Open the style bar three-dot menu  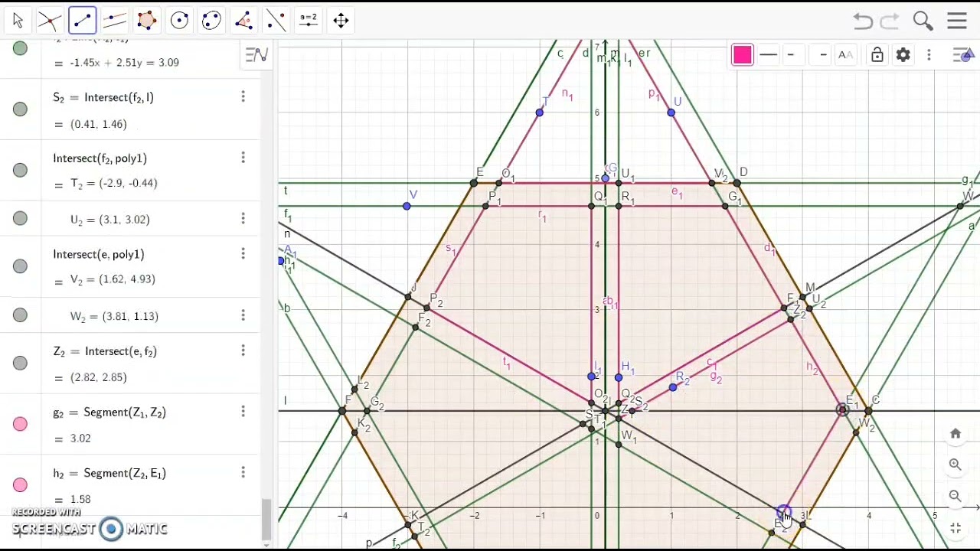(929, 55)
